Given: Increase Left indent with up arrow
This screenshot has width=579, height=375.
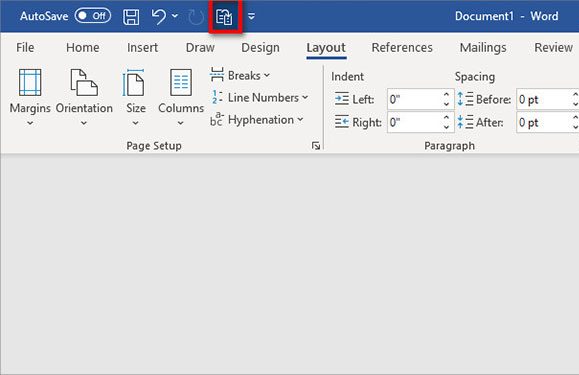Looking at the screenshot, I should coord(446,94).
